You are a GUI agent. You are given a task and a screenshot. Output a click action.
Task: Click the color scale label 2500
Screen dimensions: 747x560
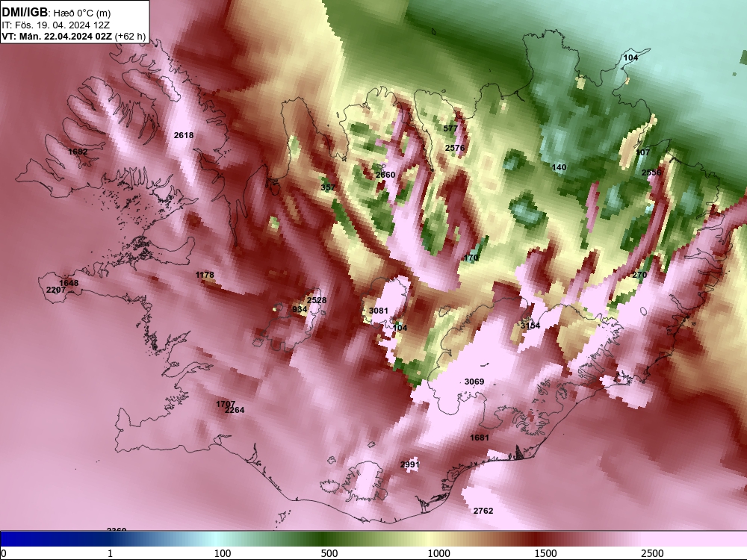652,553
